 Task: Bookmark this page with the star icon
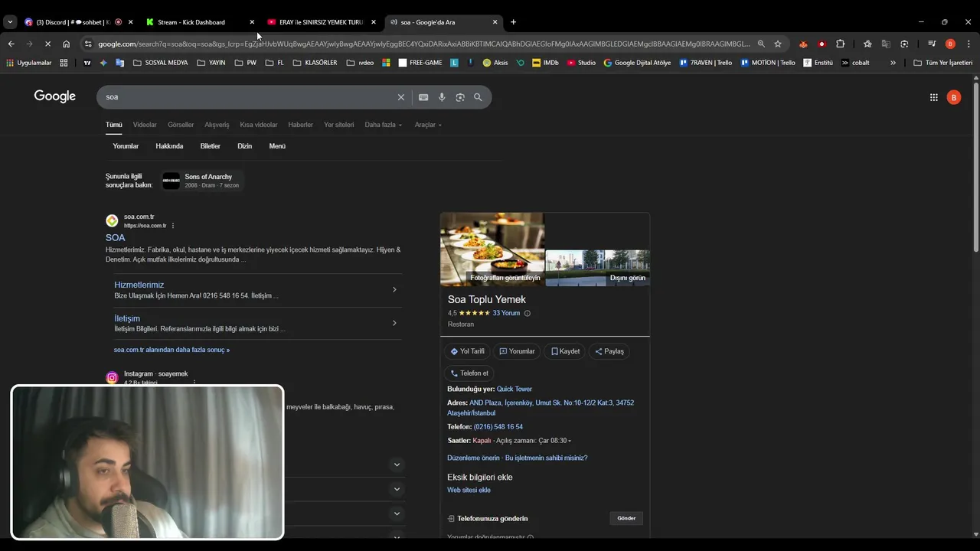[x=778, y=44]
